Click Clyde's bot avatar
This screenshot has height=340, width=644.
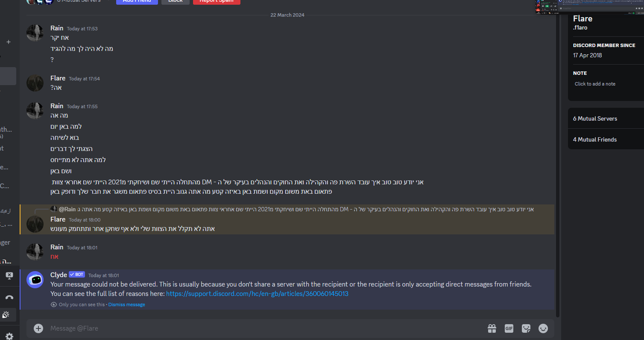[35, 280]
